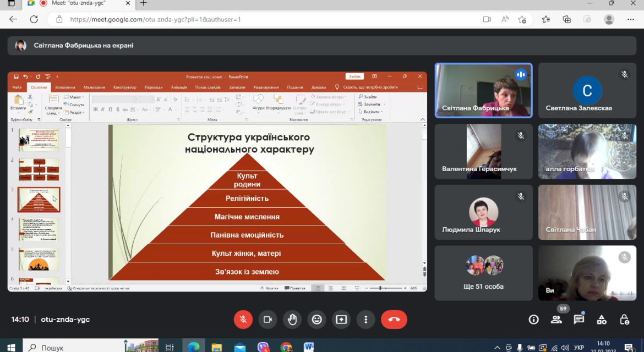Expand the hidden system tray icons chevron
The image size is (644, 352).
tap(497, 348)
